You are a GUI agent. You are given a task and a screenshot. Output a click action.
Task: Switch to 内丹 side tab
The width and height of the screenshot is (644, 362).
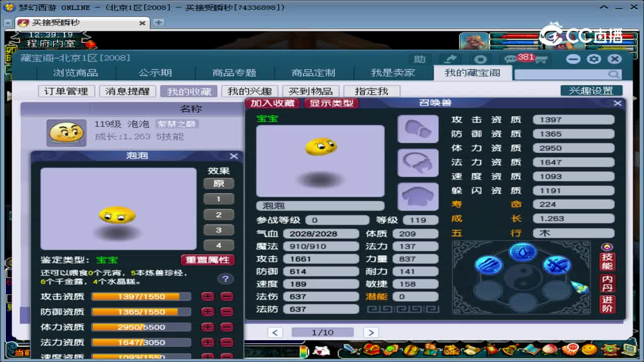pyautogui.click(x=607, y=284)
